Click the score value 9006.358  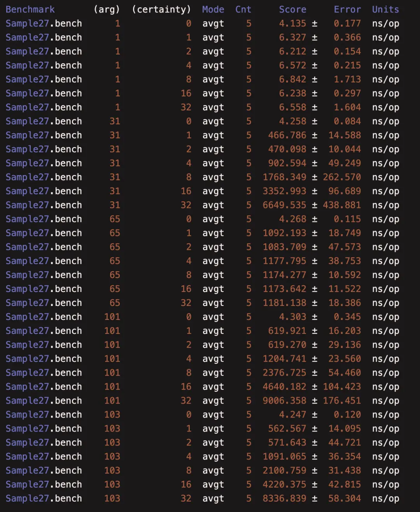[284, 400]
